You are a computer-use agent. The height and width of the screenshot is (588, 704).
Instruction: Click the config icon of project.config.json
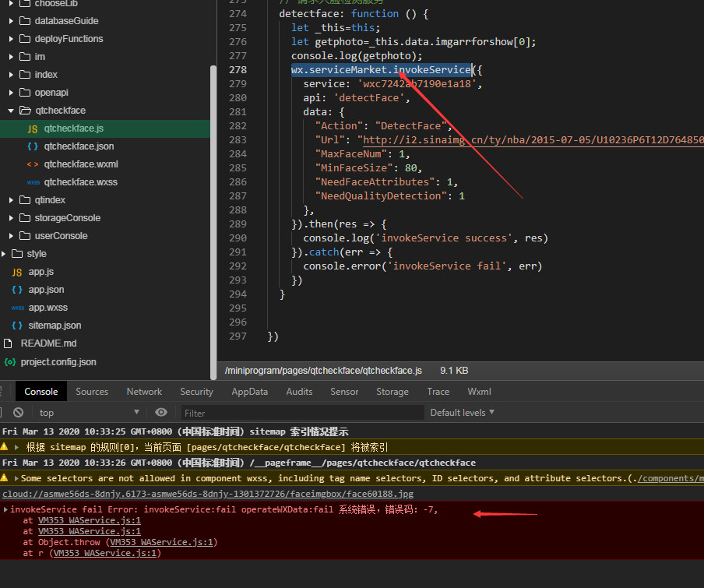(10, 362)
